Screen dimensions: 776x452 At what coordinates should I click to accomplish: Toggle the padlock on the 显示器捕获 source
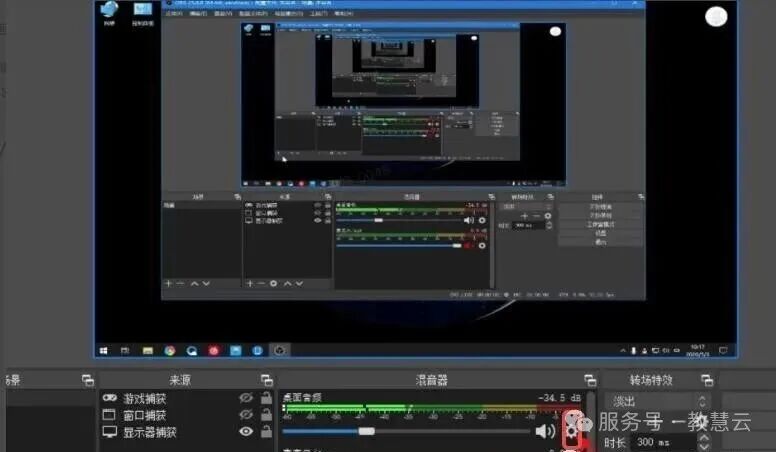(x=266, y=432)
